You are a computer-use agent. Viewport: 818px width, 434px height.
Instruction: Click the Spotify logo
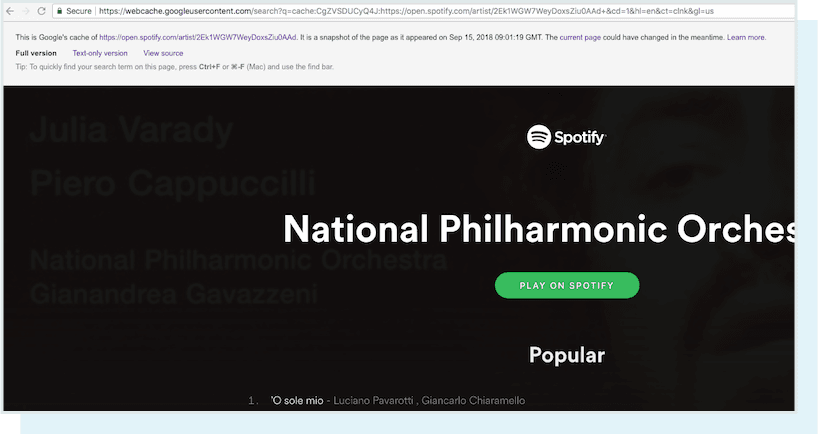tap(566, 137)
